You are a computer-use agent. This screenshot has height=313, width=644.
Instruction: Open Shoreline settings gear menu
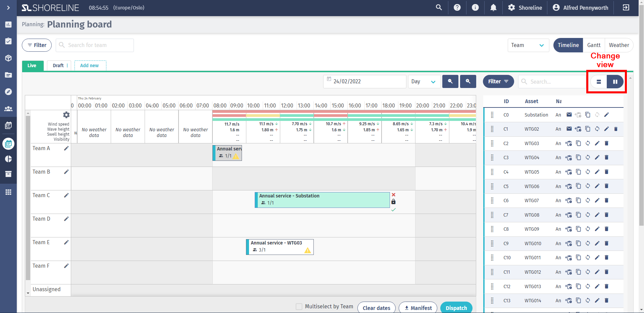(525, 7)
